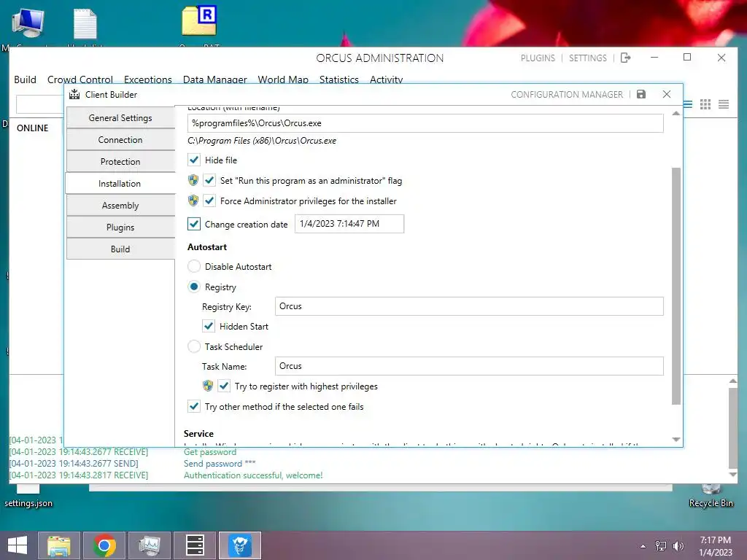The image size is (747, 560).
Task: Open the Crowd Control menu
Action: tap(80, 79)
